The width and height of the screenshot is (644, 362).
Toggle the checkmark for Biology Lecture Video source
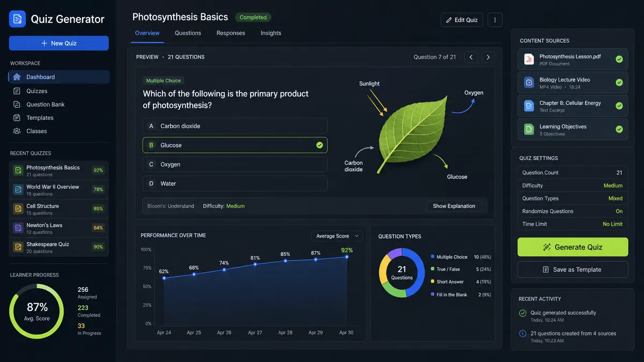[x=619, y=83]
